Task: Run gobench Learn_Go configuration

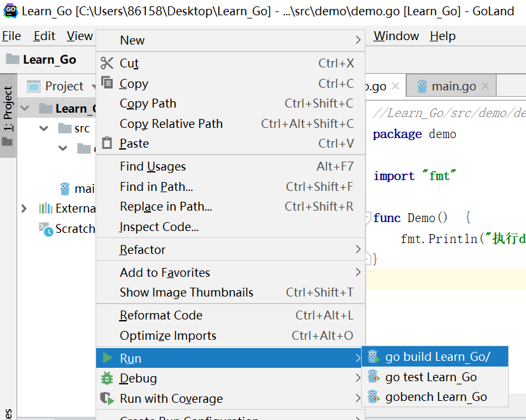Action: (435, 397)
